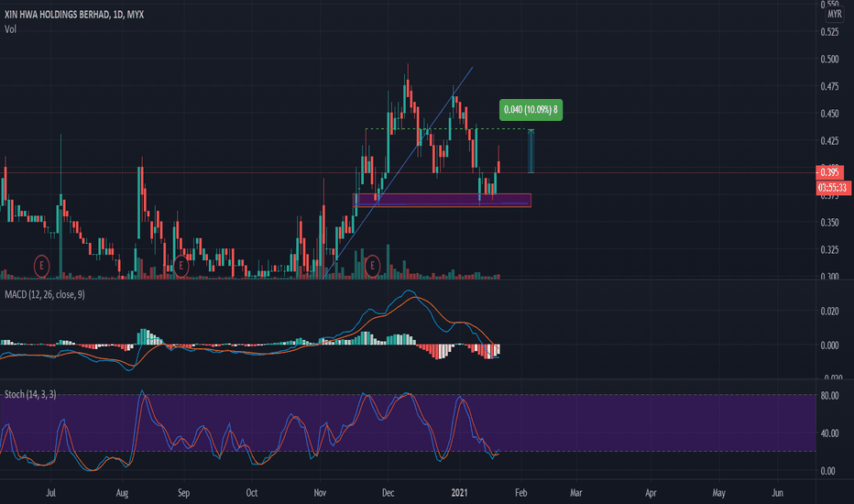Click the Mar label on time axis
854x504 pixels.
[x=575, y=493]
